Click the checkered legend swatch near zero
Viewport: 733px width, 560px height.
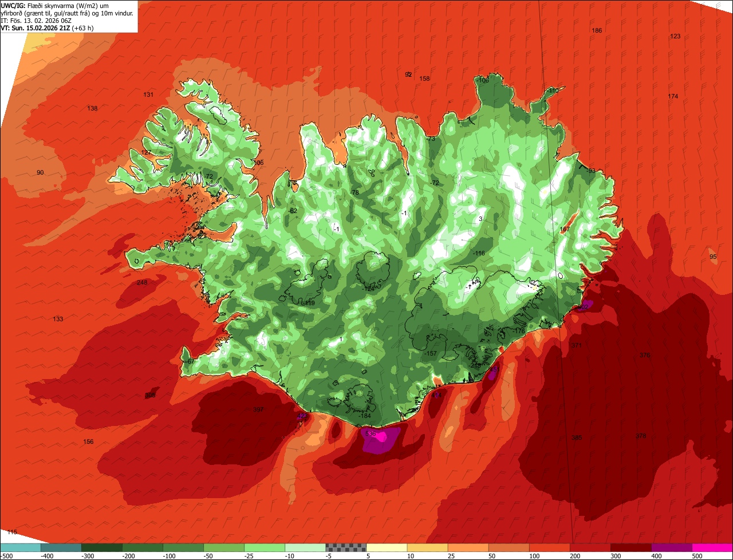(346, 547)
